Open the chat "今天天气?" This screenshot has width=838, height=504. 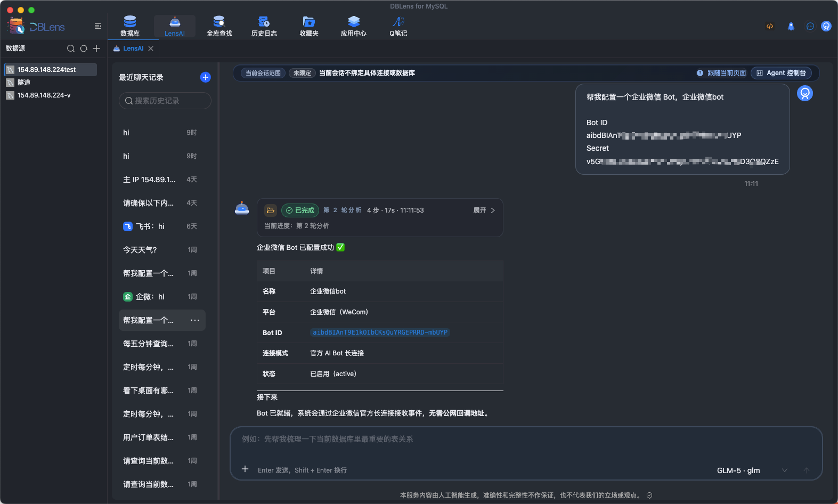point(162,250)
